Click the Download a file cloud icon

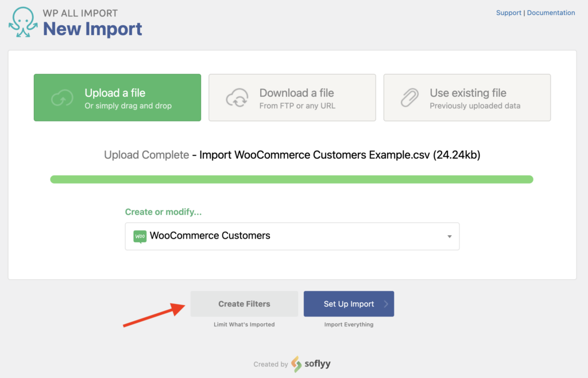click(237, 98)
